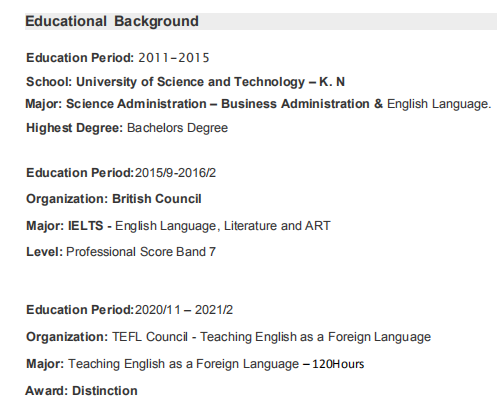Click the Science Administration major text
497x409 pixels.
tap(136, 104)
